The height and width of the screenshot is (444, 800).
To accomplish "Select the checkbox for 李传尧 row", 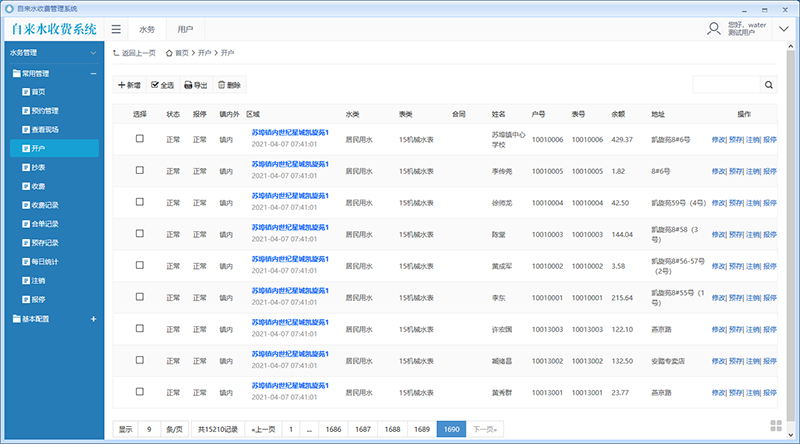I will (x=140, y=171).
